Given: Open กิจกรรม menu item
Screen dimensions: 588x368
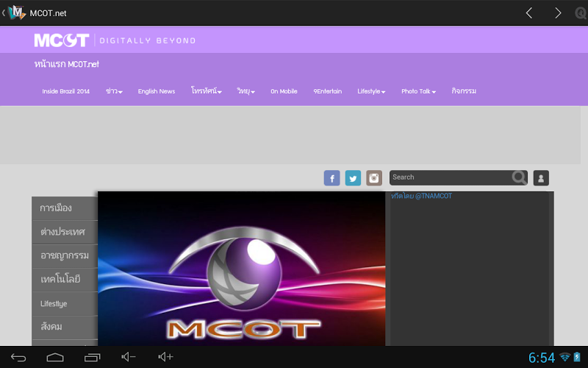Looking at the screenshot, I should click(464, 91).
